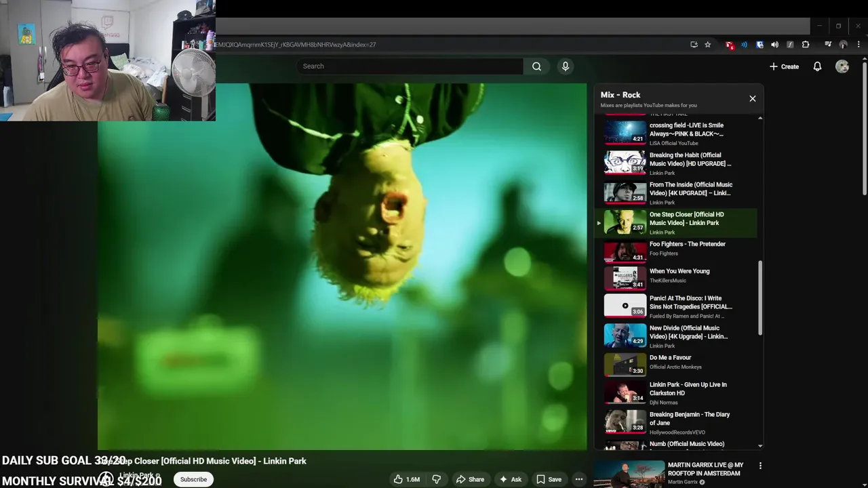The image size is (868, 488).
Task: Click the playlist panel scrollbar thumb
Action: (760, 298)
